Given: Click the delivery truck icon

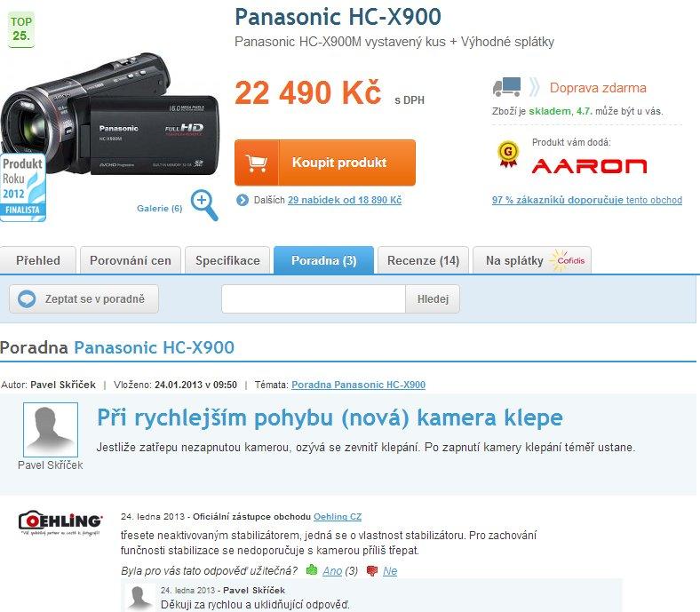Looking at the screenshot, I should (x=506, y=87).
